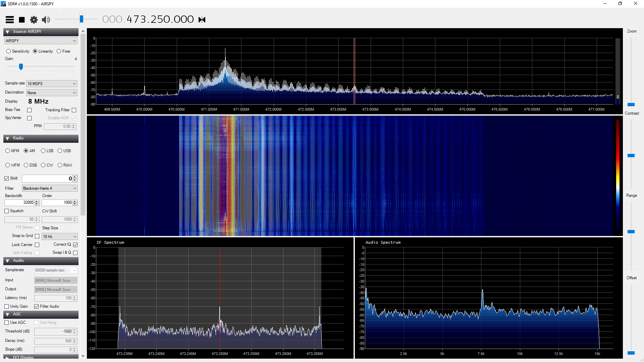
Task: Collapse the AGC section arrow
Action: click(x=7, y=314)
